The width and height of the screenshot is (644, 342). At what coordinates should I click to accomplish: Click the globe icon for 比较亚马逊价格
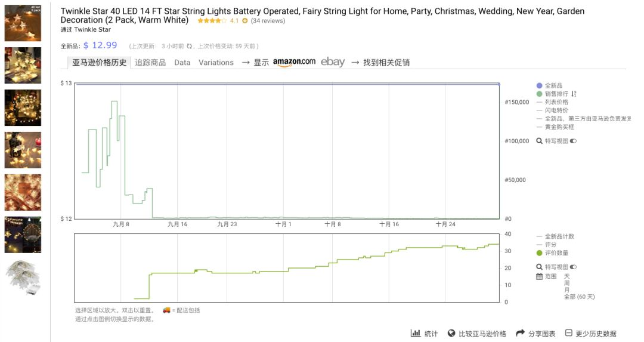pos(451,333)
